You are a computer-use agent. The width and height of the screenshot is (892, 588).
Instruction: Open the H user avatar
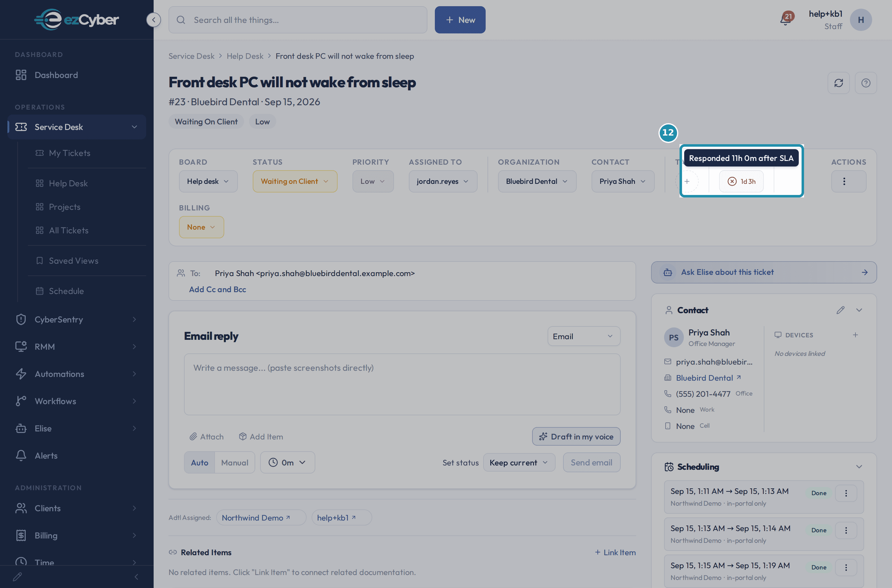(x=860, y=20)
